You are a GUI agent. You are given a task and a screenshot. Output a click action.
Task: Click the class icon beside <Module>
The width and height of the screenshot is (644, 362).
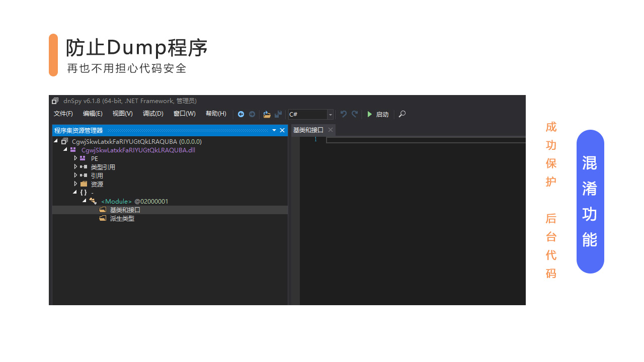pos(93,201)
